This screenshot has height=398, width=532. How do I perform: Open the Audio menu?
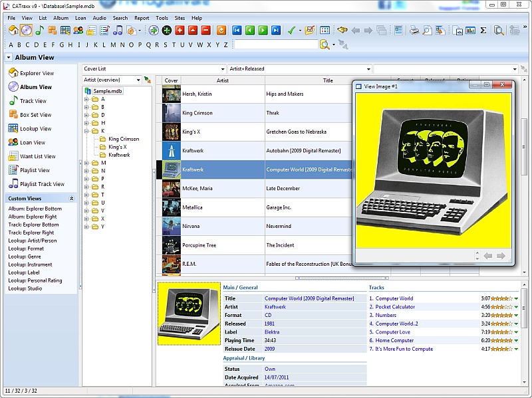click(99, 18)
